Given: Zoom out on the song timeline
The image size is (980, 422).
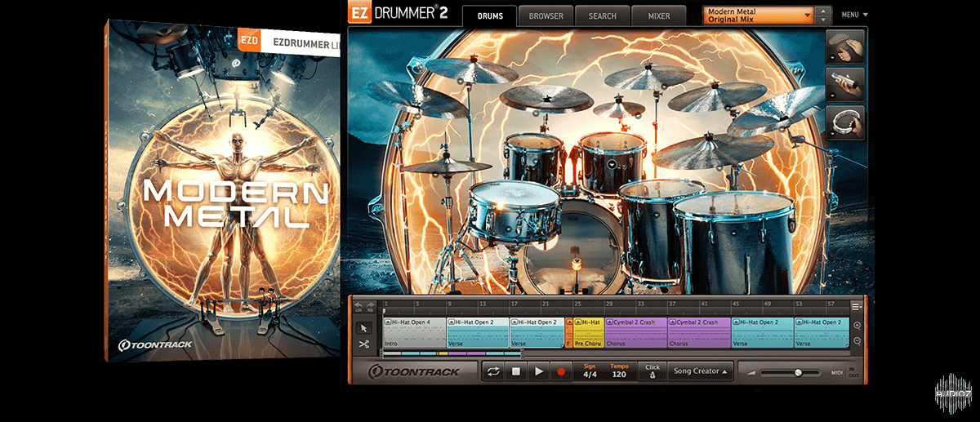Looking at the screenshot, I should (857, 343).
